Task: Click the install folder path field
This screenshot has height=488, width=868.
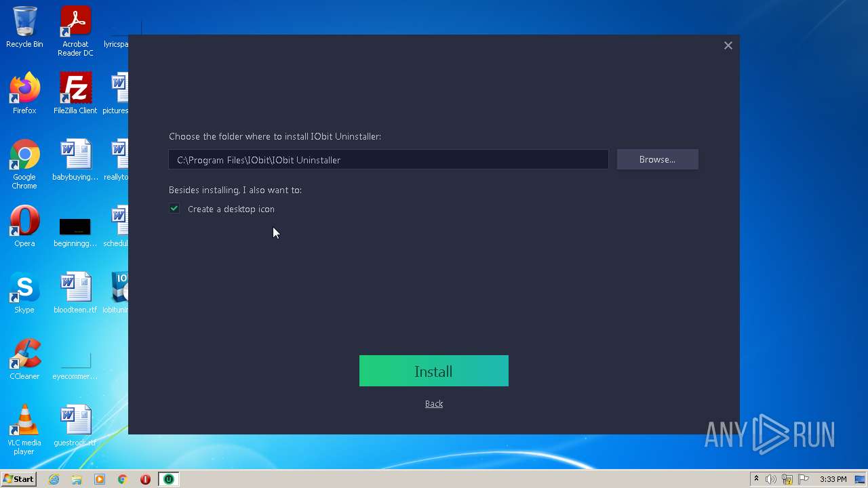Action: (x=389, y=160)
